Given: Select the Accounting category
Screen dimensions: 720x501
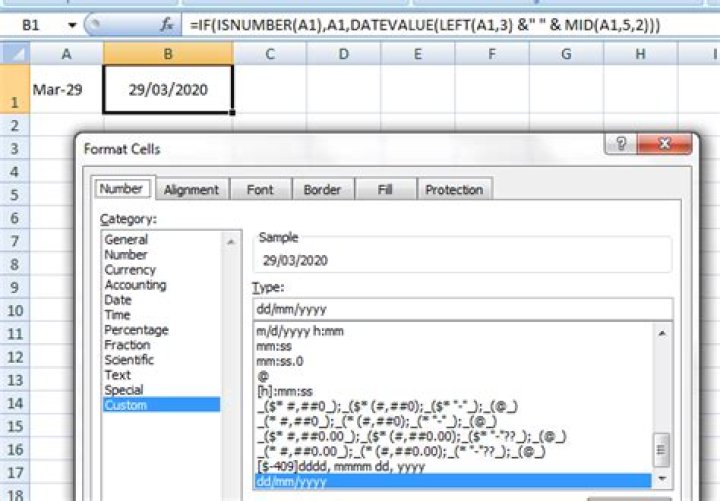Looking at the screenshot, I should (161, 285).
